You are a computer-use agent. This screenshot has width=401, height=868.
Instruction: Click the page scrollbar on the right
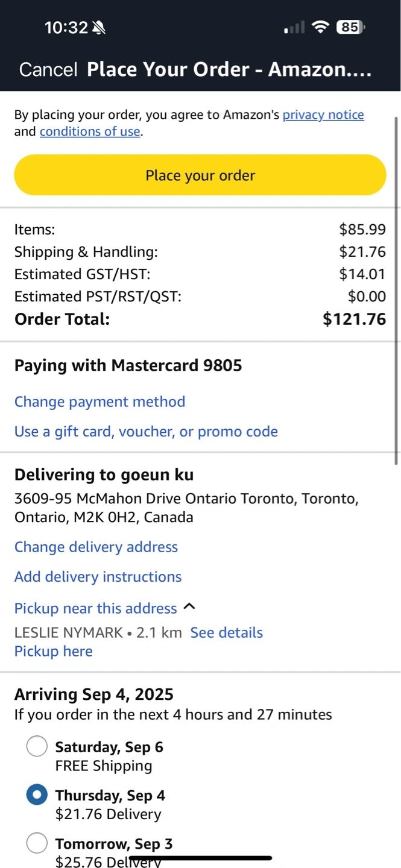(x=396, y=289)
